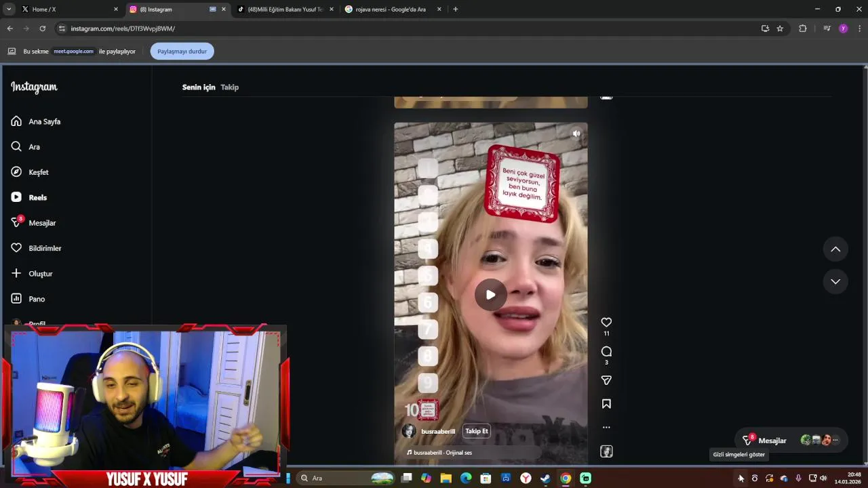Open media control icon in Chrome toolbar
The image size is (868, 488).
(827, 28)
